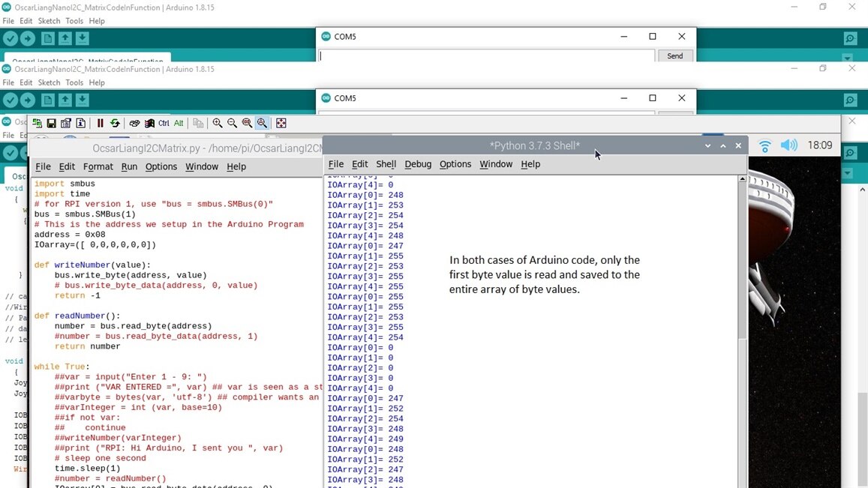Click Verify in the topmost Arduino window
The height and width of the screenshot is (488, 868).
10,39
